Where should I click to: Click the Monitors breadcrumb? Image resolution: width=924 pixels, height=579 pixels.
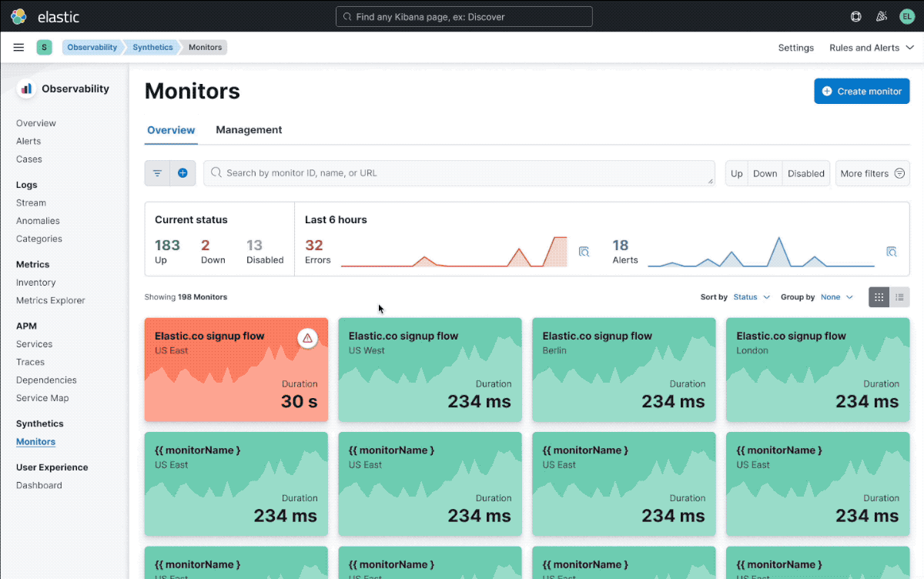click(206, 48)
